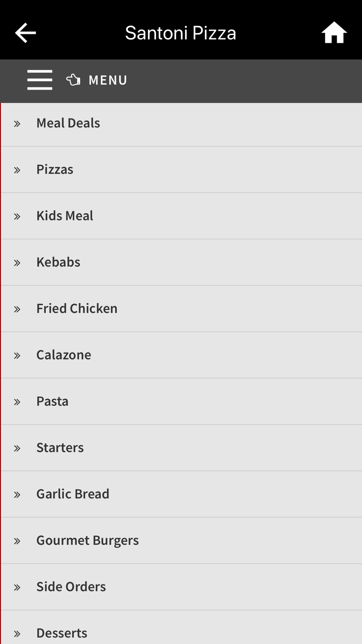Click the chevron beside Meal Deals
Screen dimensions: 362x644
point(17,124)
